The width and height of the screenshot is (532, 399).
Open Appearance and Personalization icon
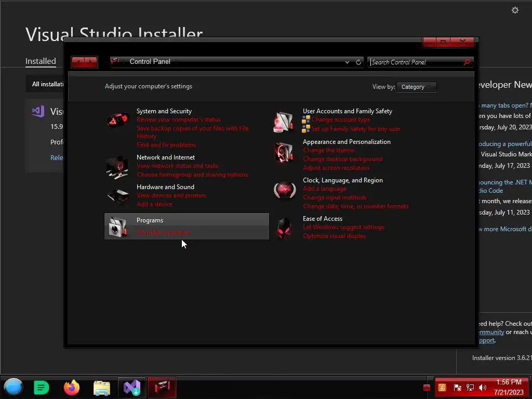(x=284, y=152)
